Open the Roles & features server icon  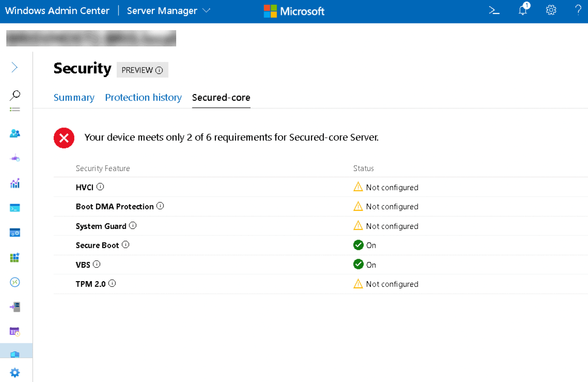point(15,307)
